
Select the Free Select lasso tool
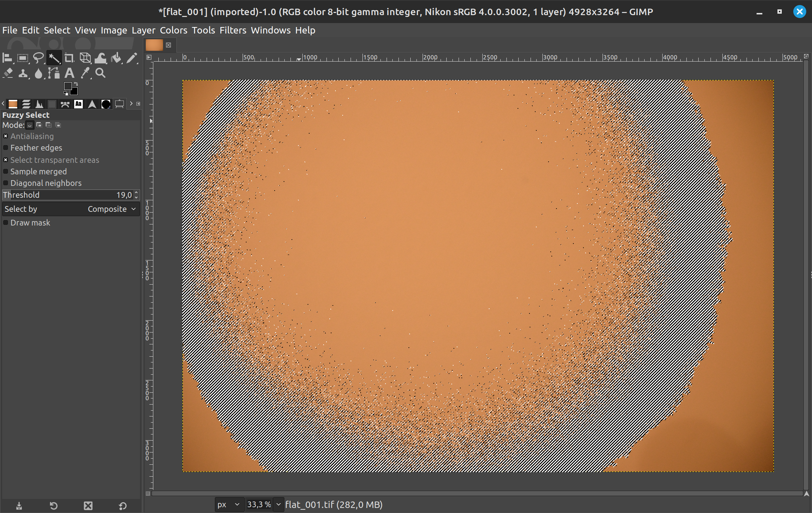coord(38,58)
